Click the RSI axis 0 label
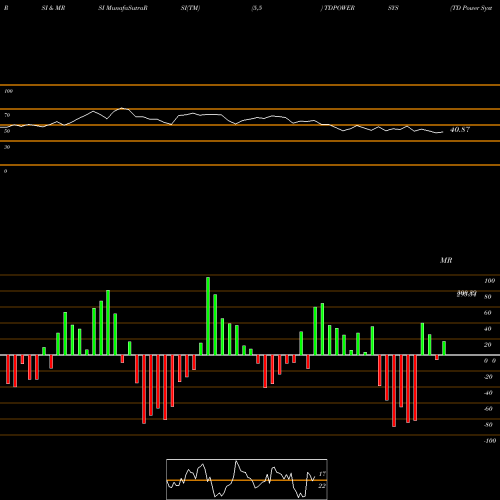 tap(5, 171)
